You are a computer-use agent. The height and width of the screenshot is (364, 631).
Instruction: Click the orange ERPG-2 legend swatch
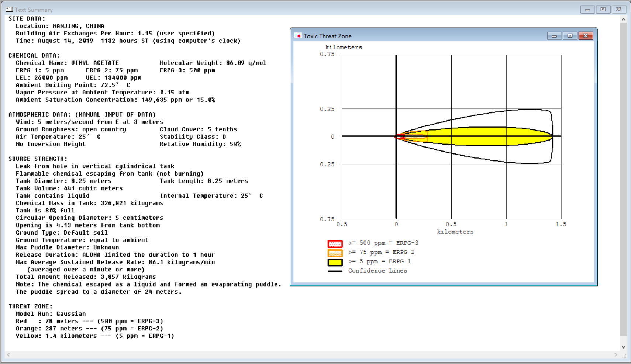pyautogui.click(x=335, y=253)
